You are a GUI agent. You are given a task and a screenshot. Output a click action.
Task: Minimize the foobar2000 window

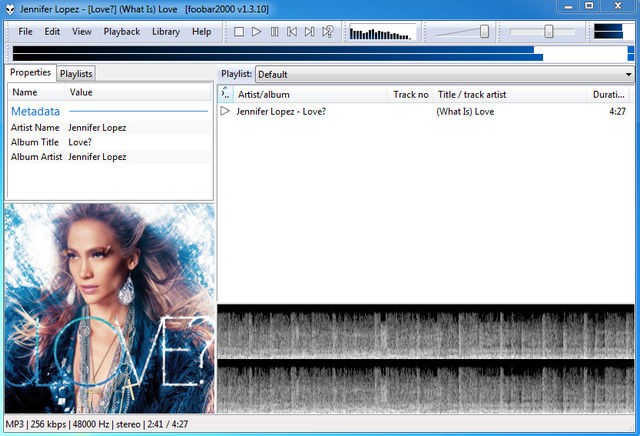(568, 6)
